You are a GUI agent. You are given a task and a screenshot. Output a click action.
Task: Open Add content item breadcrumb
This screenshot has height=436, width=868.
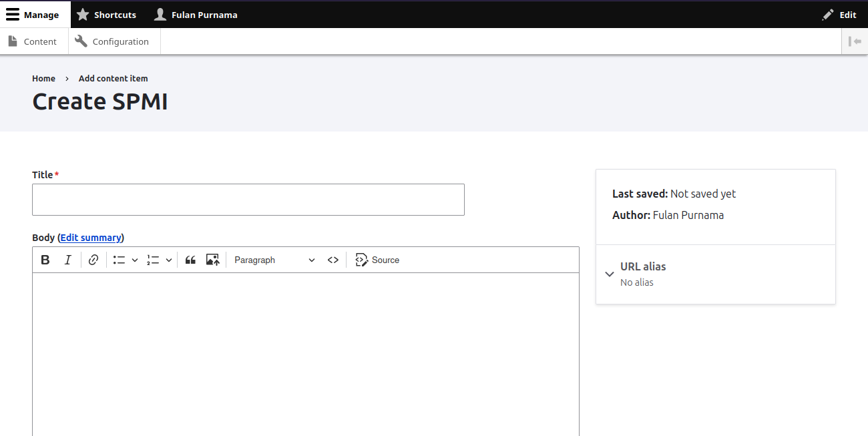coord(114,79)
